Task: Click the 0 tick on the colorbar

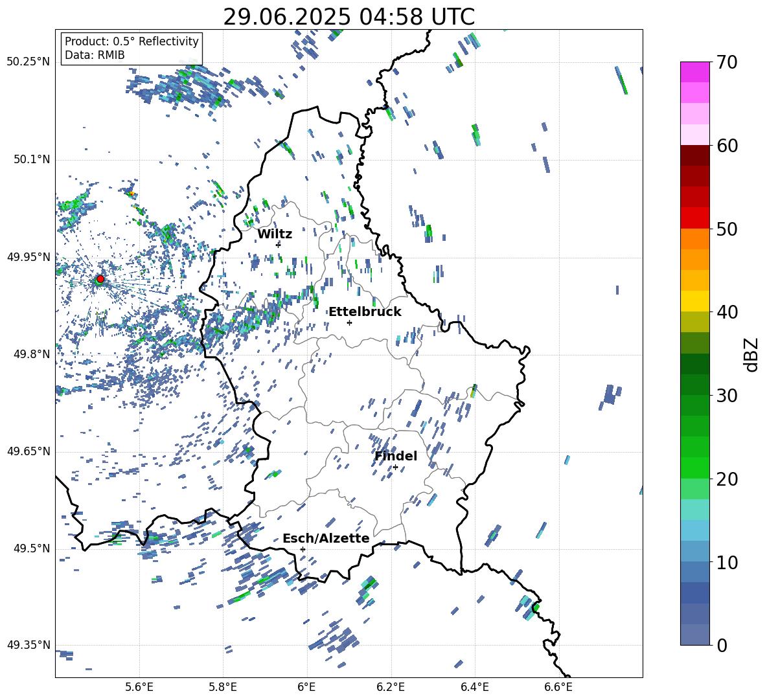Action: 722,645
